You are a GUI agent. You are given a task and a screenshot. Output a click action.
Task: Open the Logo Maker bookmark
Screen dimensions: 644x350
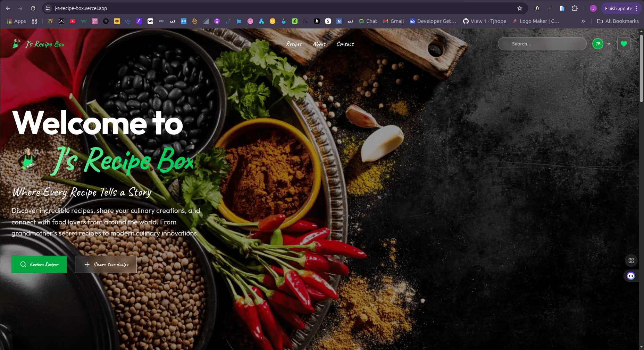point(536,21)
